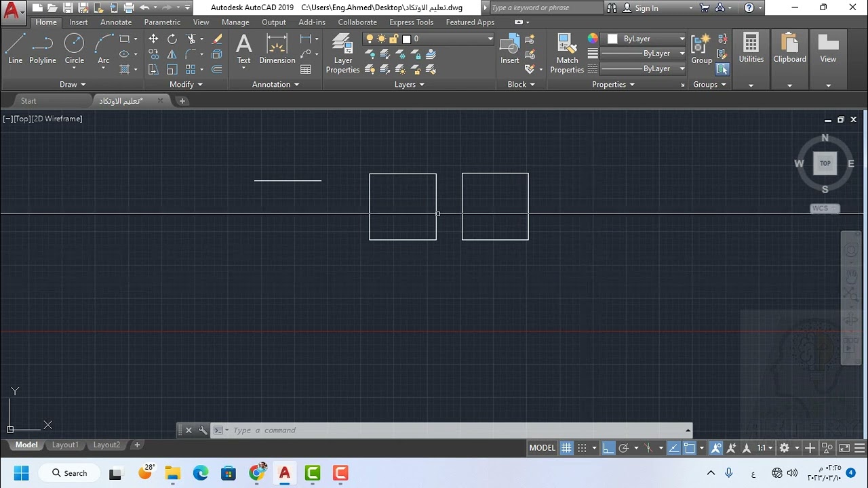Click the Save icon in Quick Access toolbar
Viewport: 868px width, 488px height.
68,8
